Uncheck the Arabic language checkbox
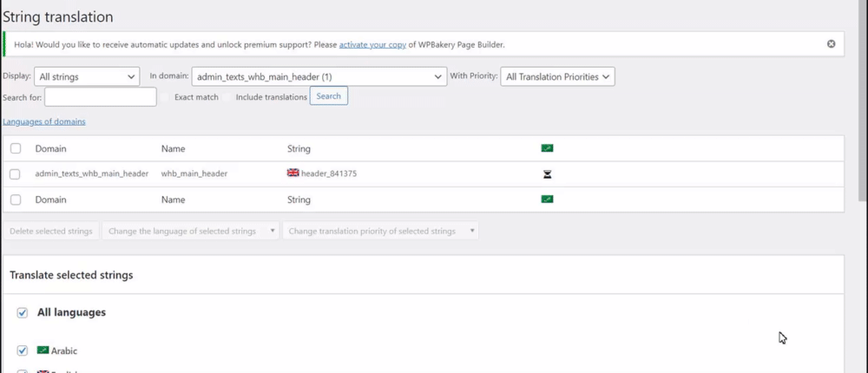Screen dimensions: 868x373 [23, 351]
